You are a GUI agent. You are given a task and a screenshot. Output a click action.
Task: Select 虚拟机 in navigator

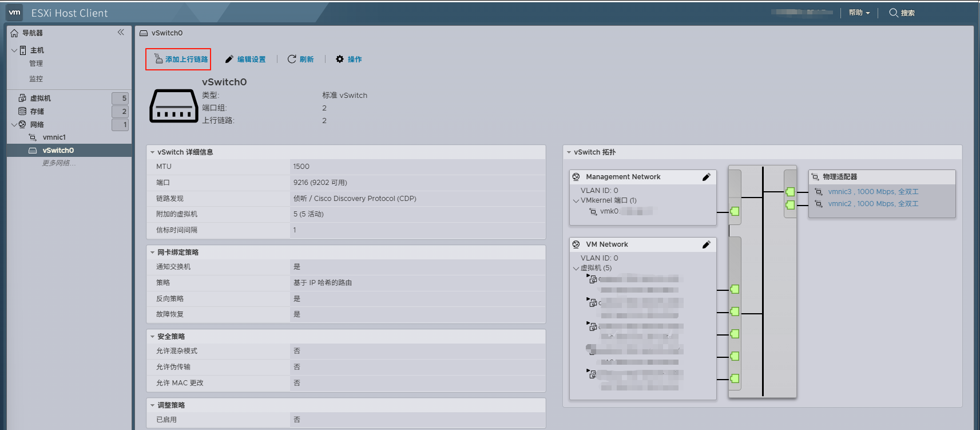point(41,98)
